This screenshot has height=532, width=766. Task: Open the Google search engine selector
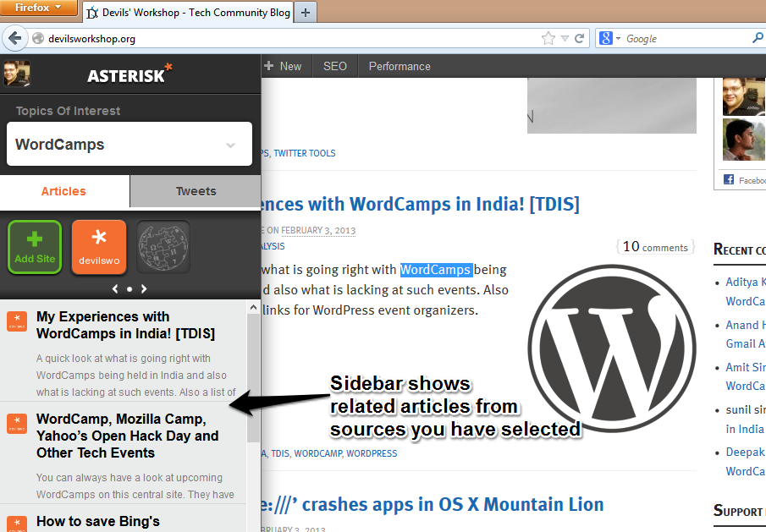coord(609,38)
